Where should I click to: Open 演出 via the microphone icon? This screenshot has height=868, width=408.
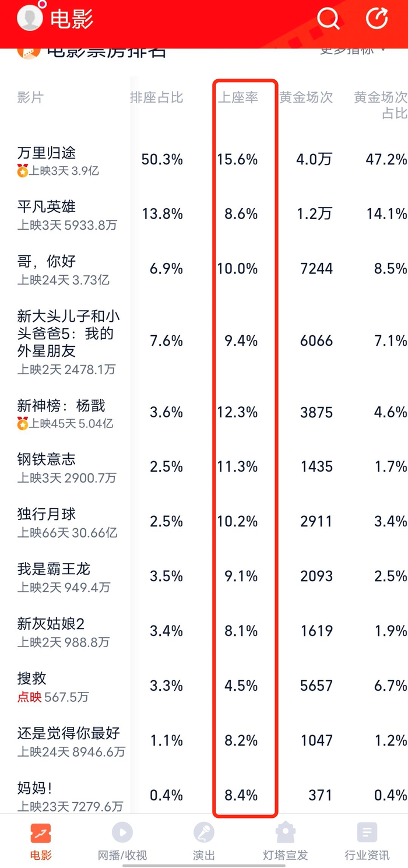(x=203, y=833)
